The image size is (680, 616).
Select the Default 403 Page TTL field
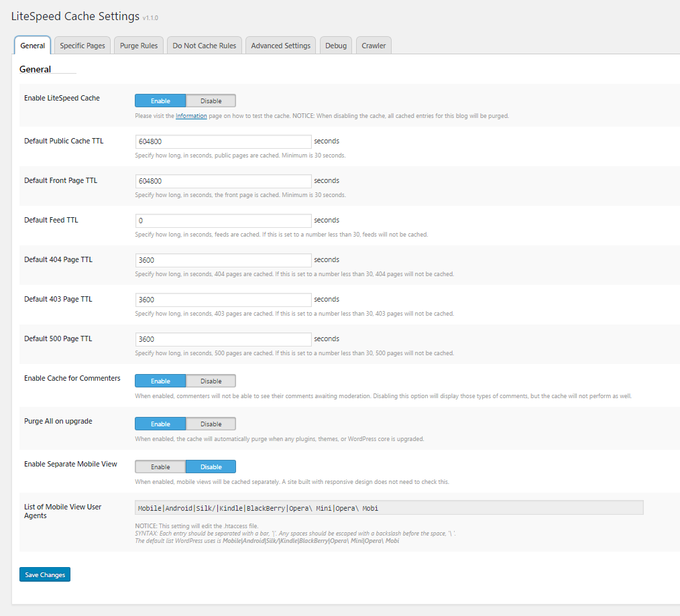(x=223, y=300)
